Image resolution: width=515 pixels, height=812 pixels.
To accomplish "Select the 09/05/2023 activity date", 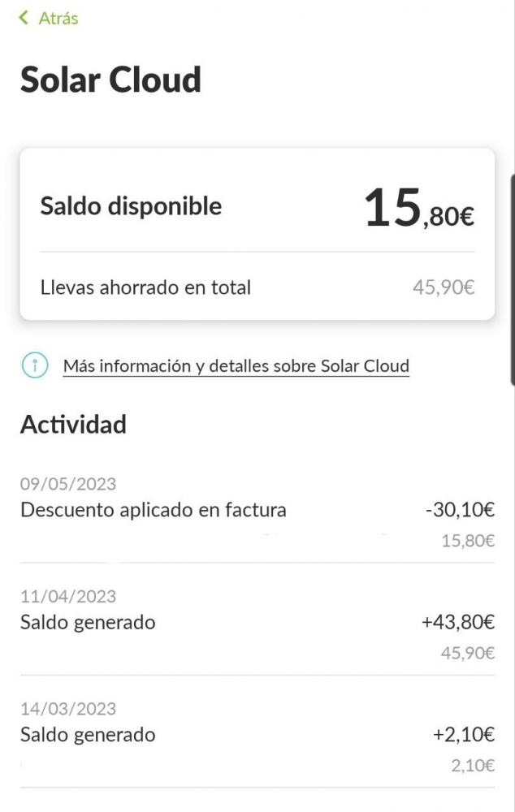I will (68, 484).
